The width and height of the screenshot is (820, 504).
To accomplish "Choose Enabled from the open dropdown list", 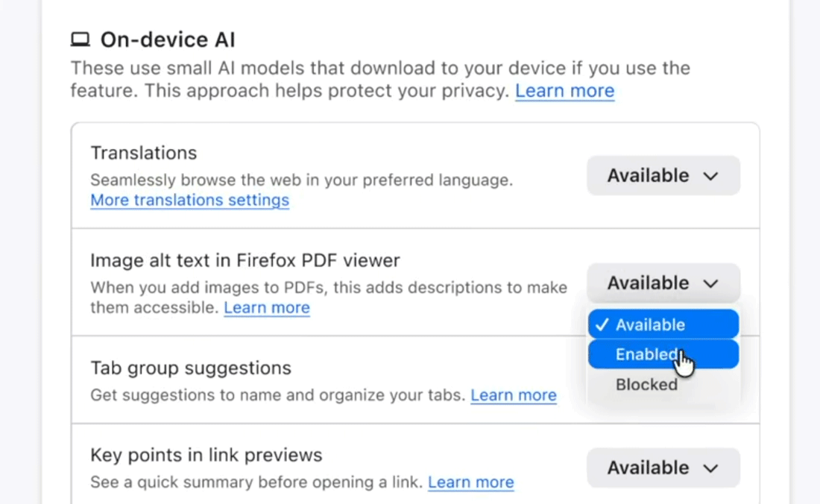I will coord(646,355).
